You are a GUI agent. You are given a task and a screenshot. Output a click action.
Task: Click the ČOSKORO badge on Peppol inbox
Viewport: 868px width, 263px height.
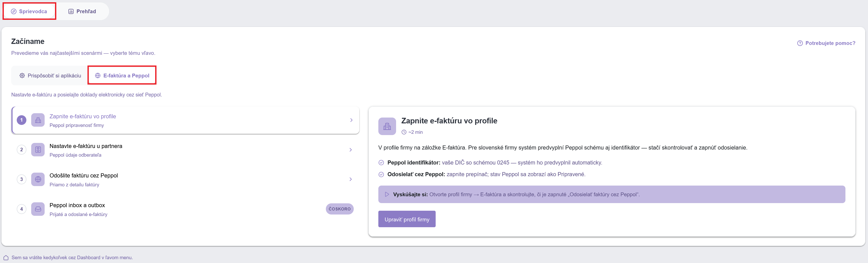click(x=340, y=209)
